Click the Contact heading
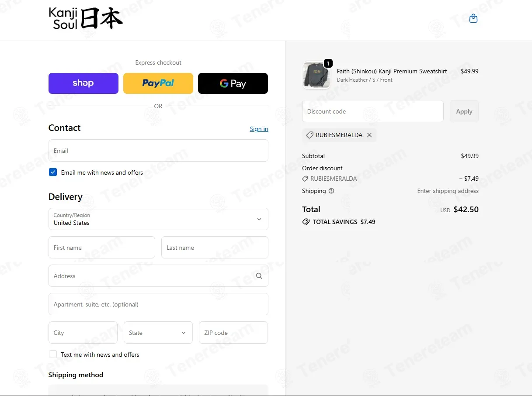Viewport: 532px width, 396px height. [x=65, y=128]
